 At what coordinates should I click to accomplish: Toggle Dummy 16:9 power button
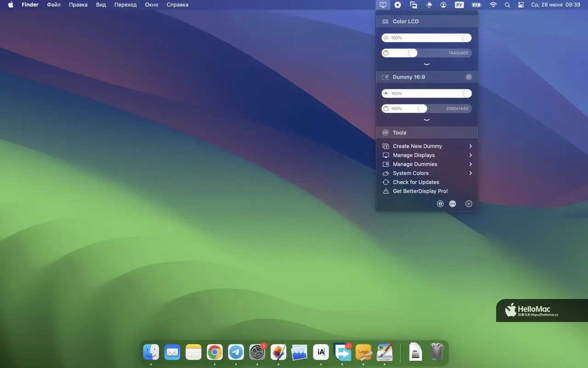pos(469,77)
